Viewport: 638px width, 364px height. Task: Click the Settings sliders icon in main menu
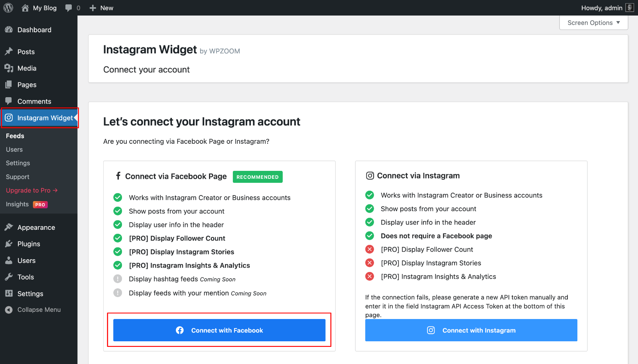tap(9, 294)
